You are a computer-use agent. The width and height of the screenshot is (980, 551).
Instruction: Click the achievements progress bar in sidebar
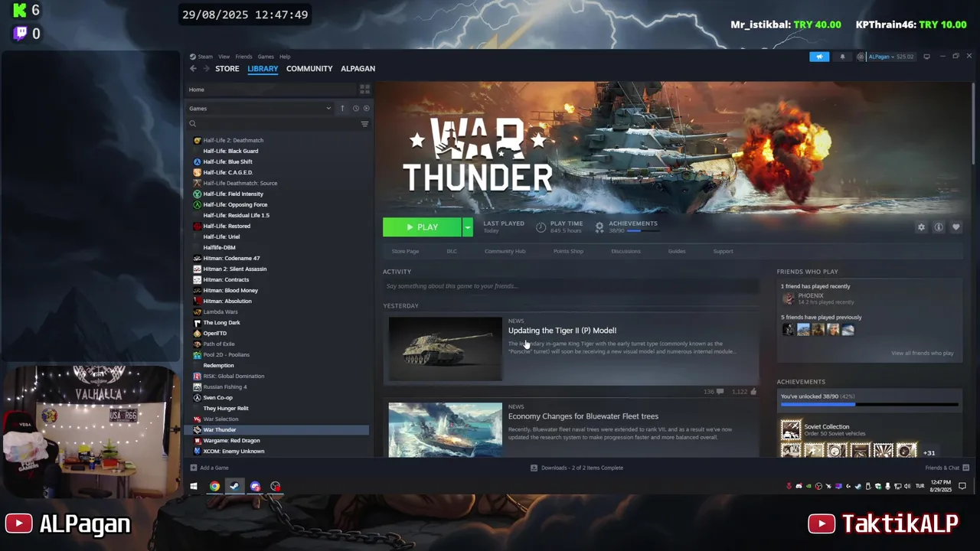(x=869, y=404)
